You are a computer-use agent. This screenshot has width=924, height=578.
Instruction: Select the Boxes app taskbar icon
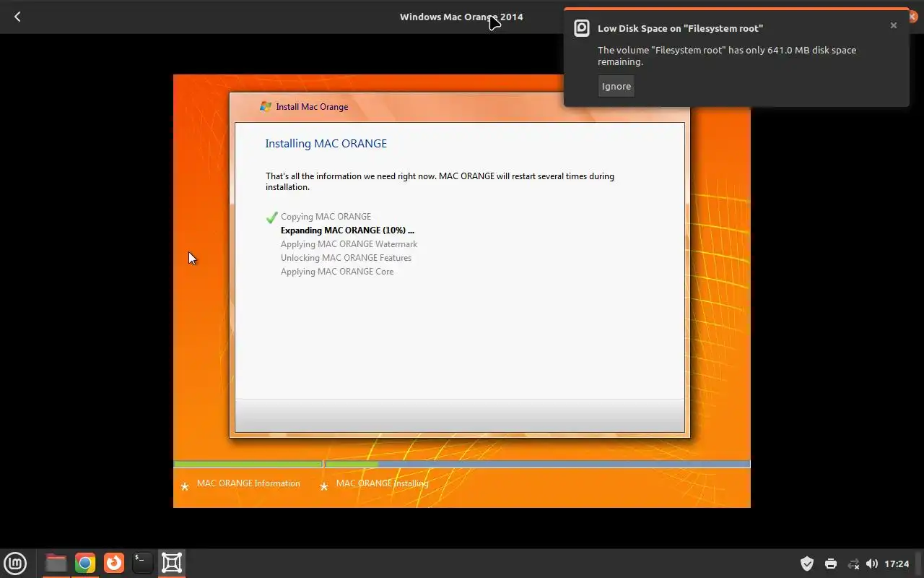click(x=172, y=563)
